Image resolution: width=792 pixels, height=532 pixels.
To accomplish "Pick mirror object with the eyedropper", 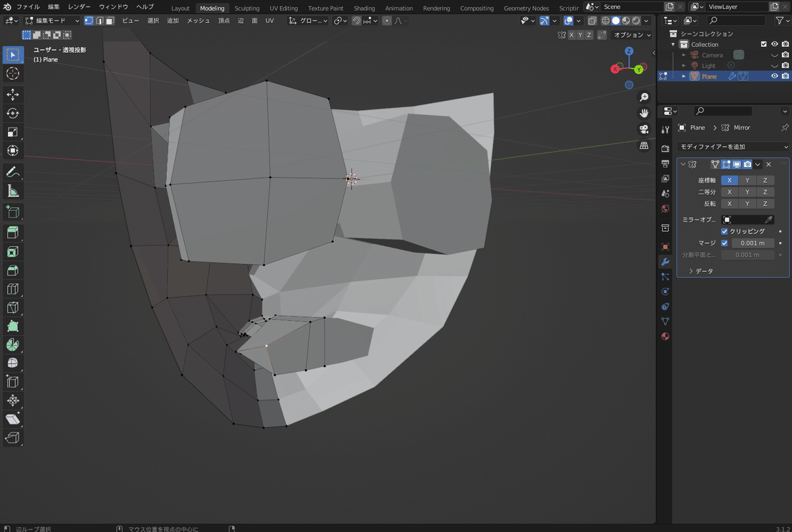I will [769, 220].
